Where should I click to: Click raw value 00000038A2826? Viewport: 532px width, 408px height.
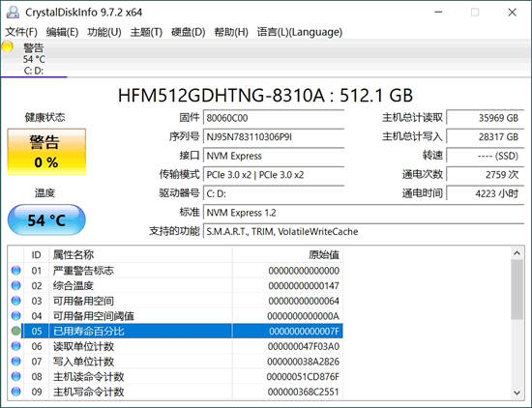(304, 362)
